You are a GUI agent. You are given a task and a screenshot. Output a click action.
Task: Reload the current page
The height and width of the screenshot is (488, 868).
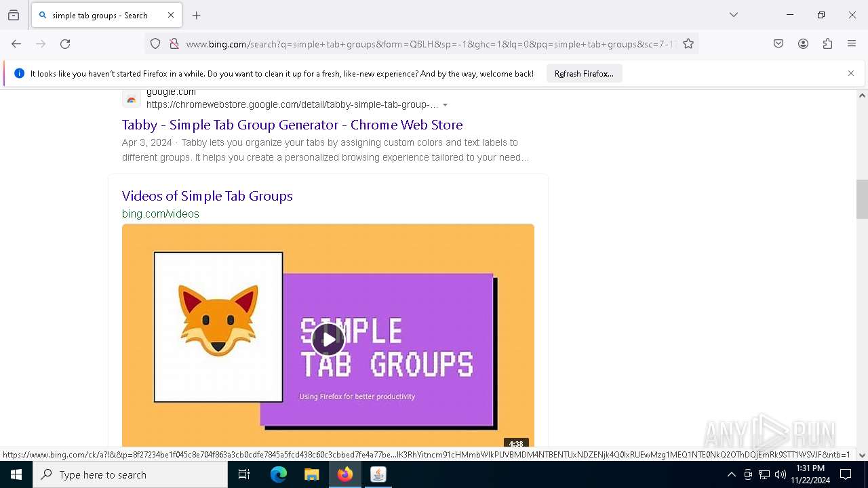[65, 44]
